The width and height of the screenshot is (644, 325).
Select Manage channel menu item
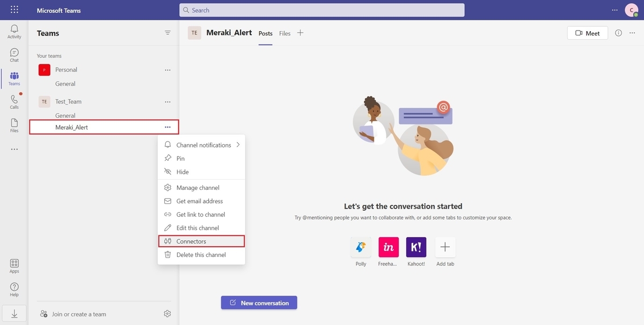[201, 188]
